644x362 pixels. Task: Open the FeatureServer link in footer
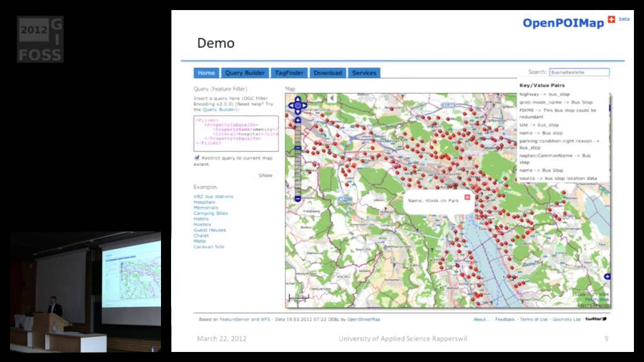pos(235,319)
